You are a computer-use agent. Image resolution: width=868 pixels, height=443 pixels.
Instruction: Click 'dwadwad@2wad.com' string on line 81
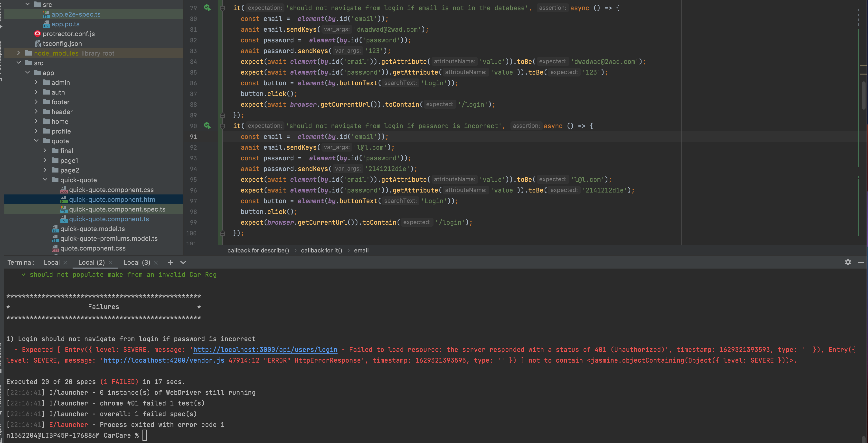387,29
